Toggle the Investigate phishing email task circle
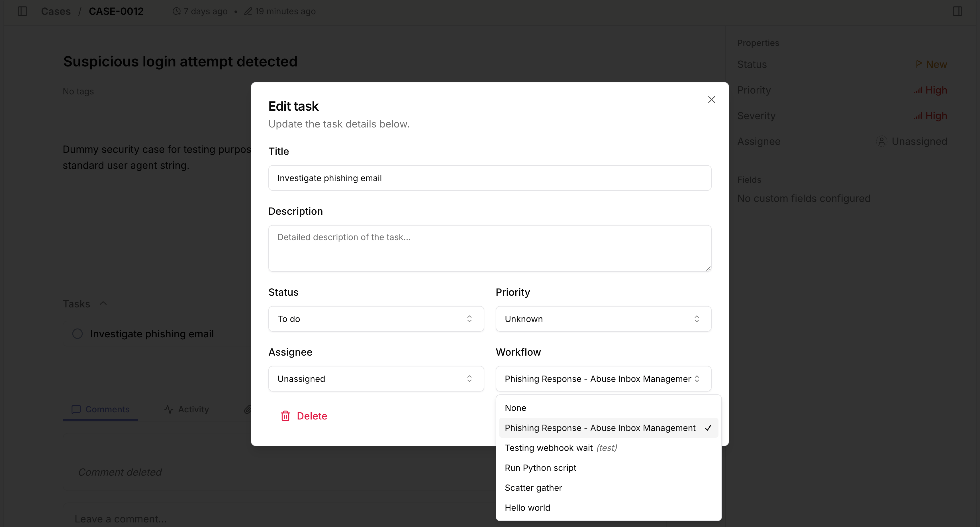 77,334
